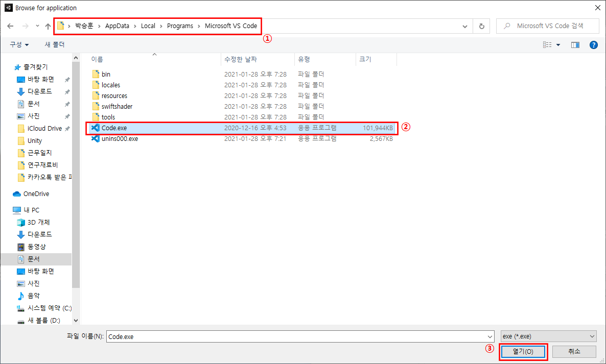
Task: Open 동영상 under 내 PC
Action: coord(36,247)
